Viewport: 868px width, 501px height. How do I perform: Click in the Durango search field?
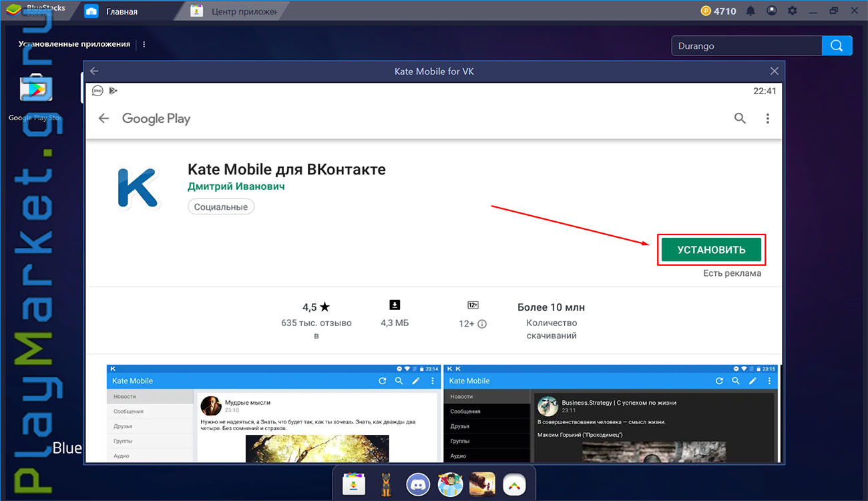[x=746, y=45]
